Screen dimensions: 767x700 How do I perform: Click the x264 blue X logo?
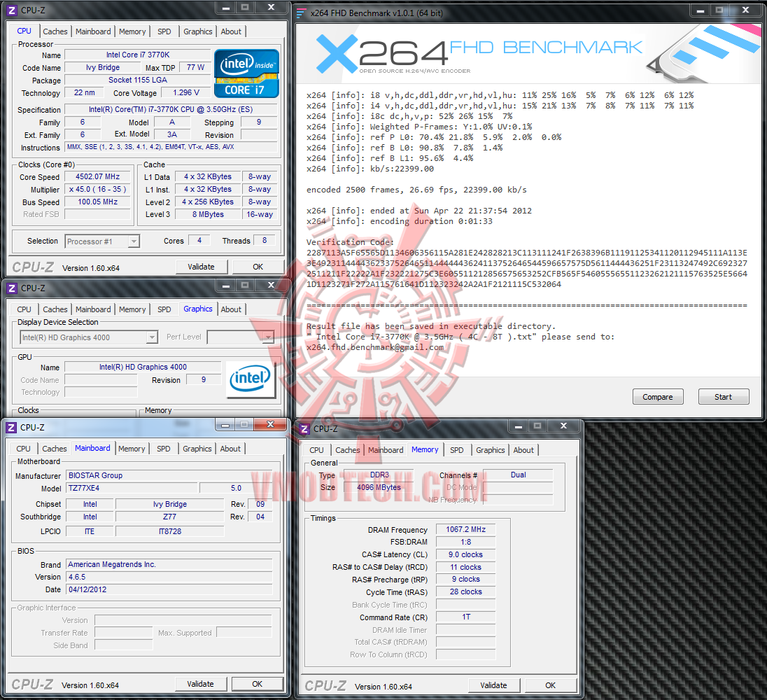[337, 53]
